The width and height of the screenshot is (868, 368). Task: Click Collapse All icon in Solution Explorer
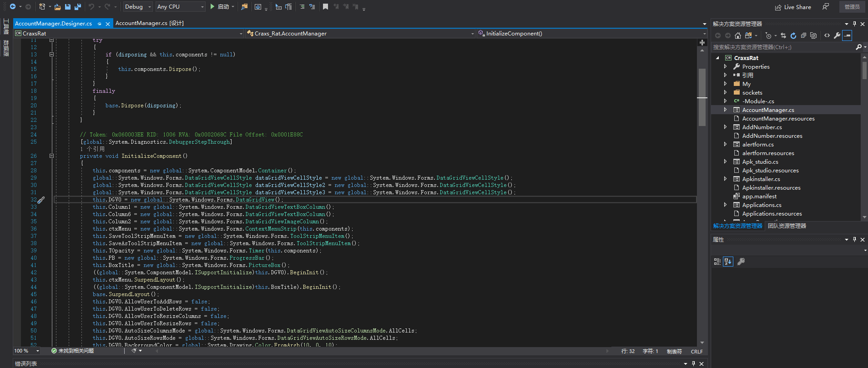point(803,35)
